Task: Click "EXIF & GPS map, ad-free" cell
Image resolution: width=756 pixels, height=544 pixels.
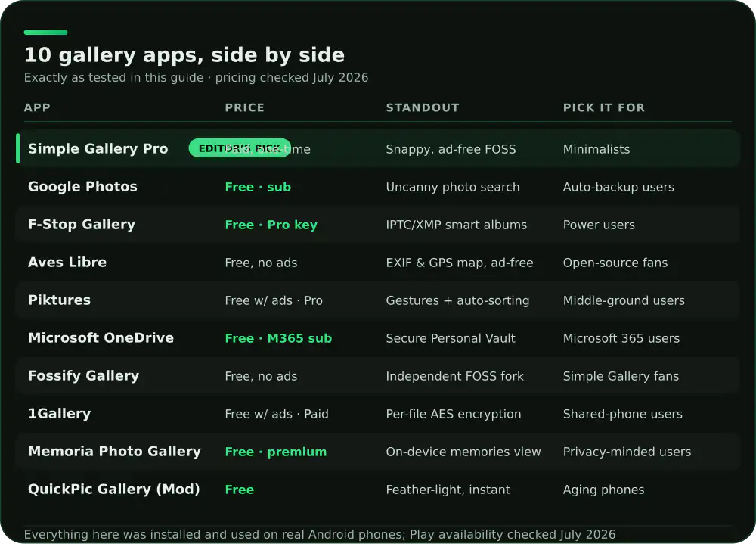Action: click(x=460, y=263)
